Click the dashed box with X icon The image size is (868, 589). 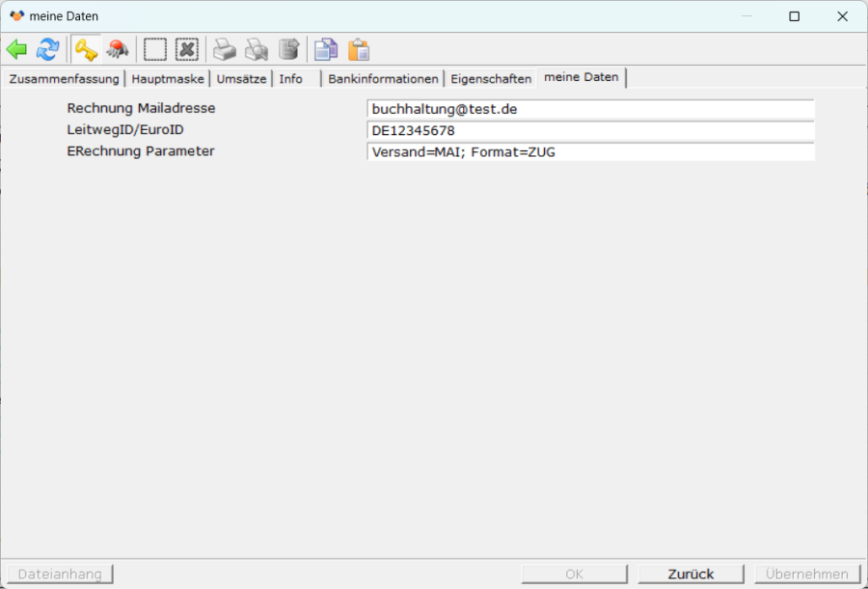[x=186, y=49]
